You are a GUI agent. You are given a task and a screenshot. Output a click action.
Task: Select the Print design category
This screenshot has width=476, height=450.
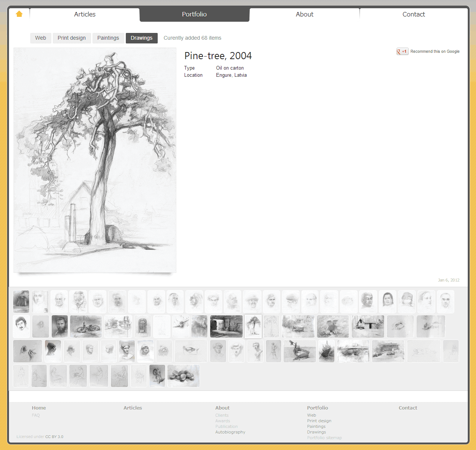coord(72,38)
